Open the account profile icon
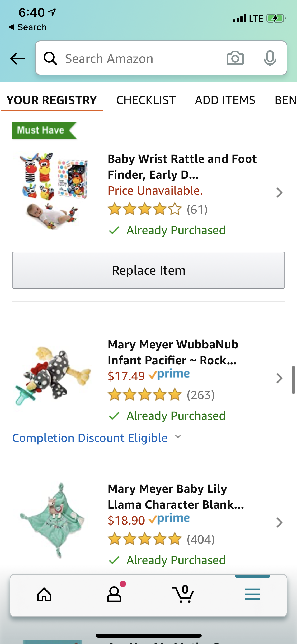This screenshot has width=297, height=644. tap(114, 595)
